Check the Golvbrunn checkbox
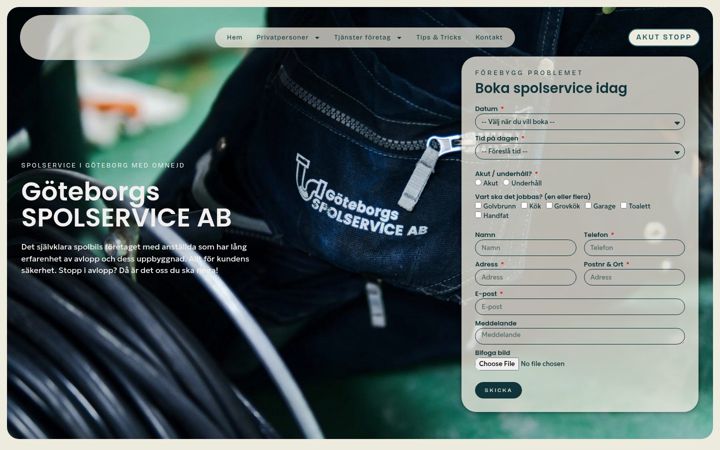Image resolution: width=720 pixels, height=450 pixels. point(478,205)
